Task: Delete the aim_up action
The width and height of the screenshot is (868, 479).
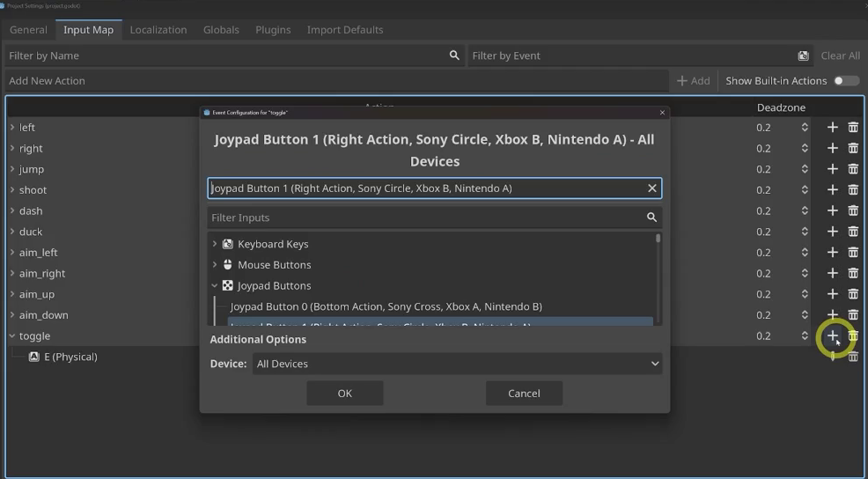Action: point(853,294)
